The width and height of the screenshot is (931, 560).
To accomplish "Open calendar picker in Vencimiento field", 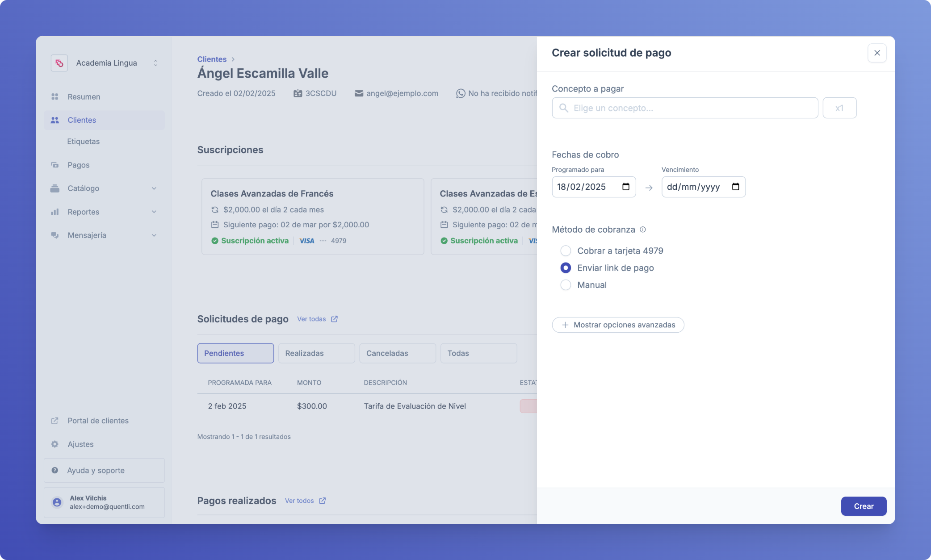I will point(735,187).
